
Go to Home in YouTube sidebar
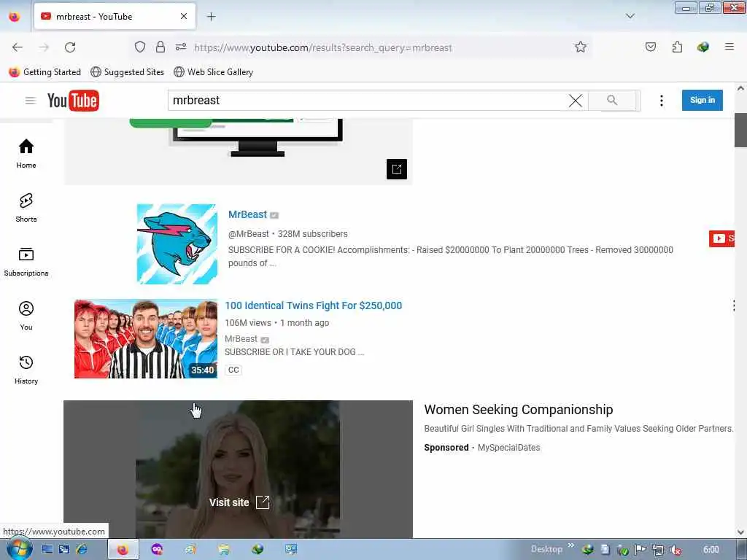click(x=26, y=153)
